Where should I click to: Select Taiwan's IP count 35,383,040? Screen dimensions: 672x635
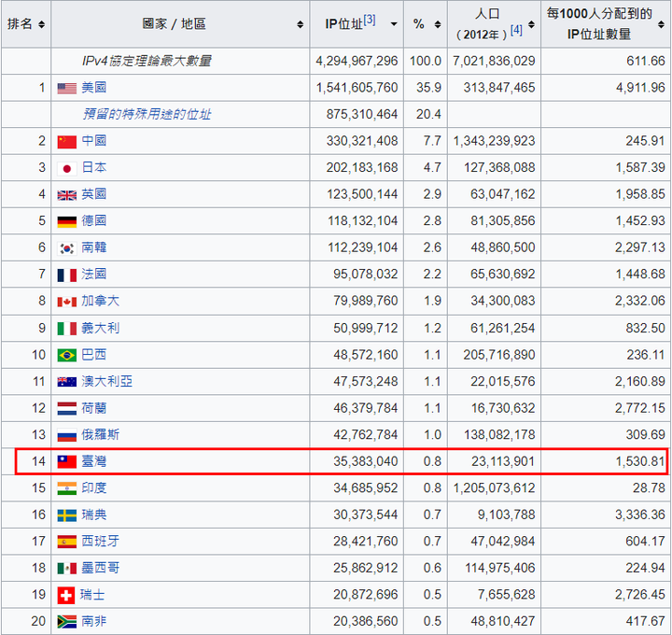coord(366,461)
